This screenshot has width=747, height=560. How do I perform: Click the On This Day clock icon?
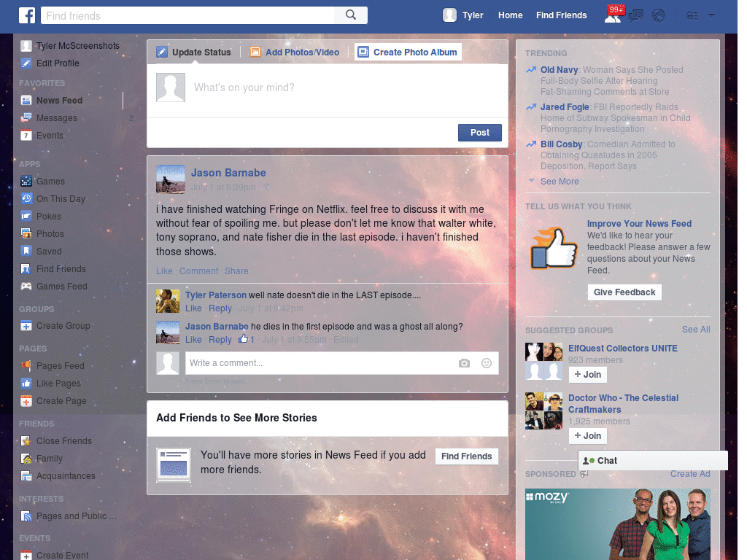(26, 198)
